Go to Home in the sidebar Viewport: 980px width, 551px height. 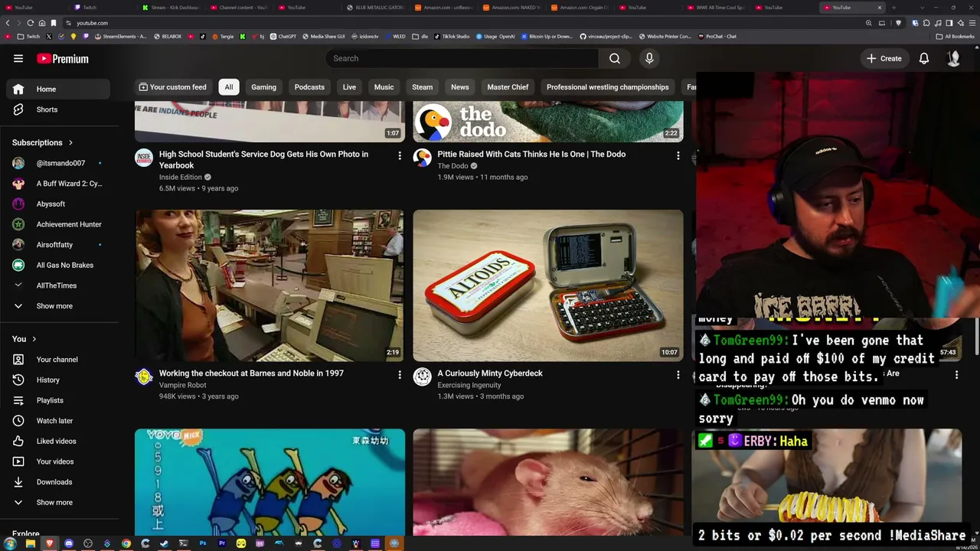(58, 89)
